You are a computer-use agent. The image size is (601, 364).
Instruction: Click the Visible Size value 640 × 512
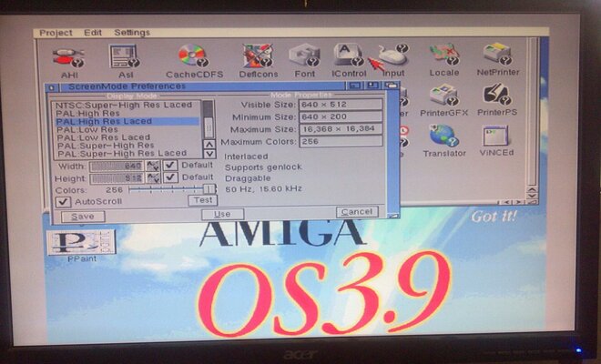click(341, 105)
